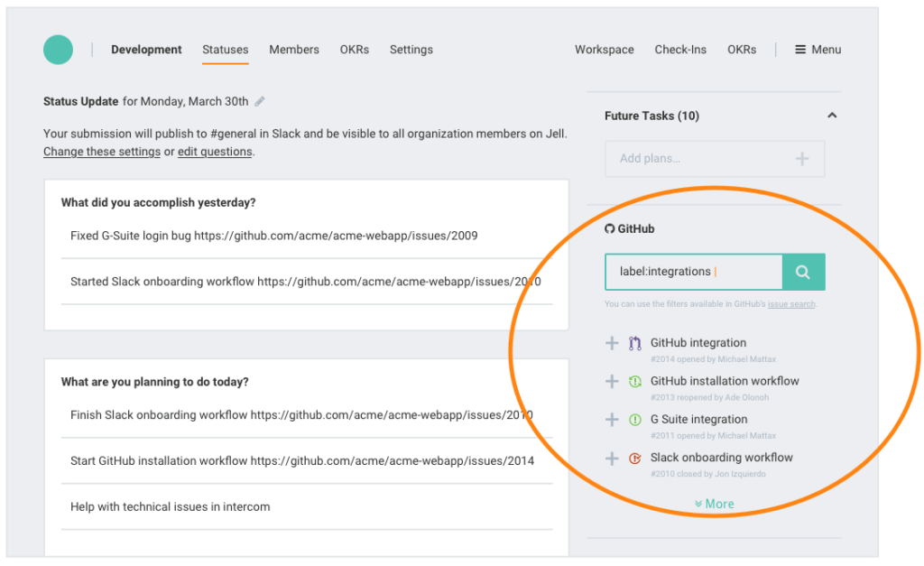Open OKRs beside Check-Ins in top navigation
This screenshot has width=924, height=566.
(742, 50)
